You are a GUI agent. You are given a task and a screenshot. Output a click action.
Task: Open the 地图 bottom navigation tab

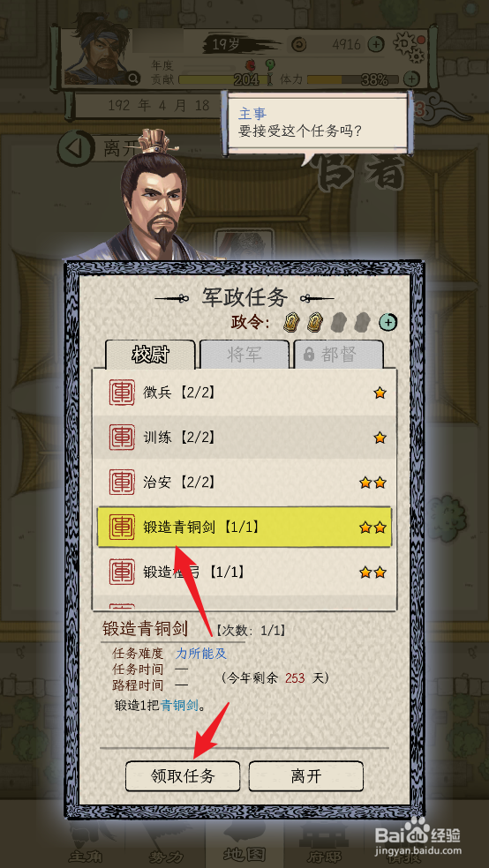pyautogui.click(x=244, y=854)
